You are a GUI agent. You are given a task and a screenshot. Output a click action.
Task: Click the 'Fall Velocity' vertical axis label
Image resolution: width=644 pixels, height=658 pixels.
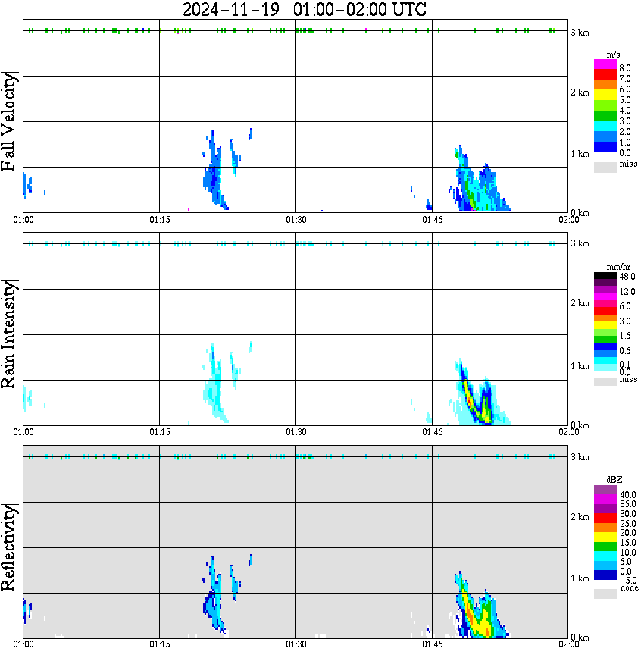(x=8, y=121)
